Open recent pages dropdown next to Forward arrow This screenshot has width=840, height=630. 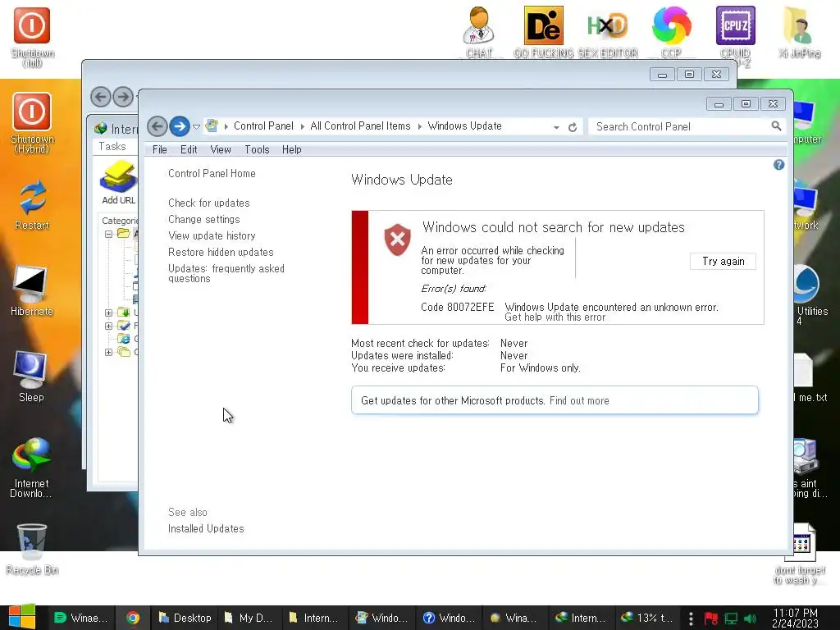click(x=197, y=127)
